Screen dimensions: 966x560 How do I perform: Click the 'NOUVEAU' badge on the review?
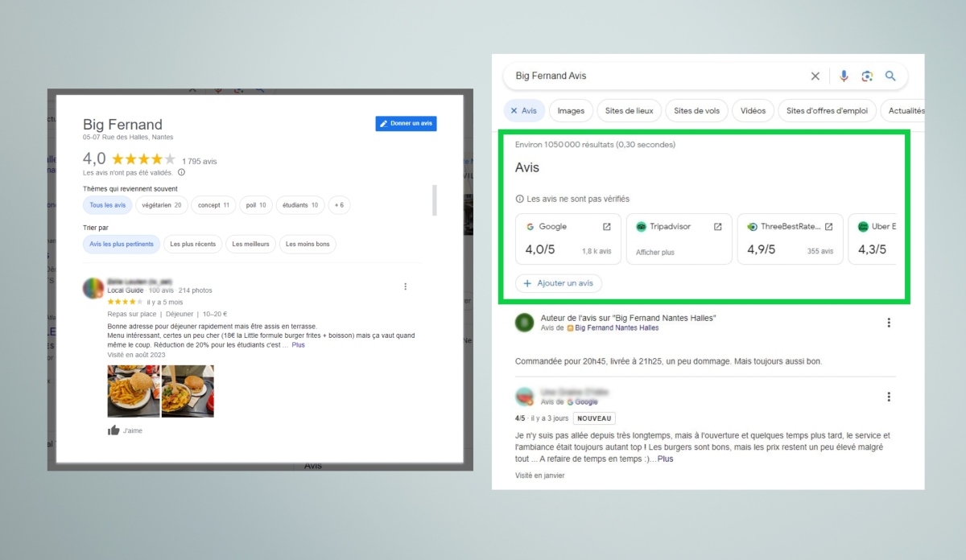(x=594, y=418)
